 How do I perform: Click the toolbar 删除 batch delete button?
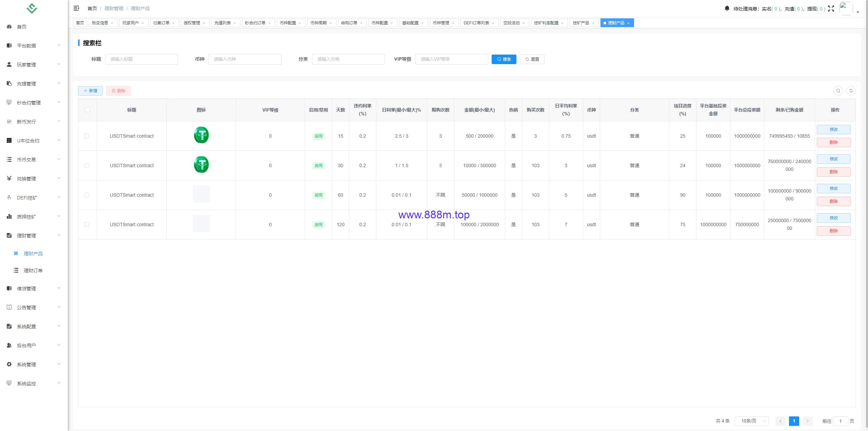pyautogui.click(x=118, y=91)
